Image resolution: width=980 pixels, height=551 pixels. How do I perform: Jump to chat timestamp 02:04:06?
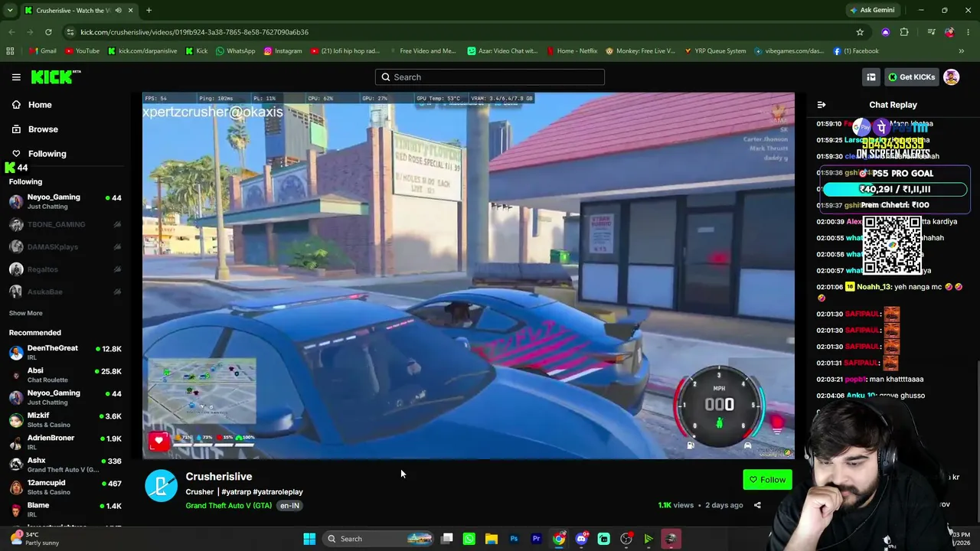tap(829, 396)
